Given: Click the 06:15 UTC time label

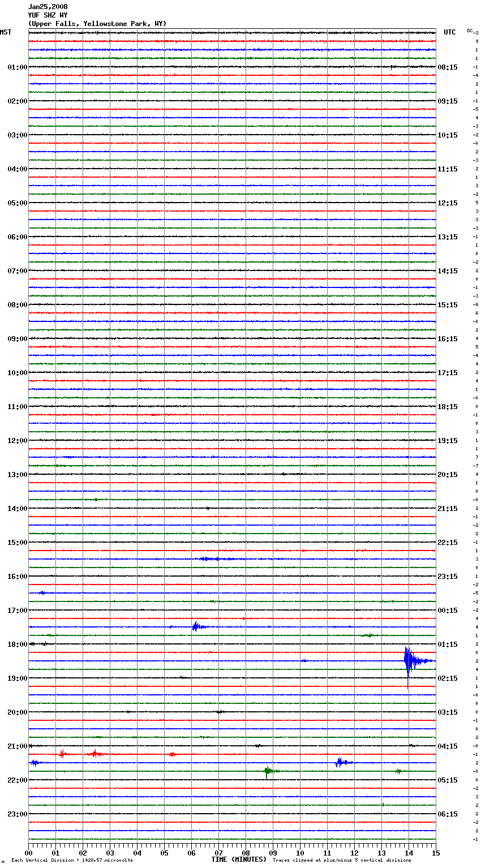Looking at the screenshot, I should tap(448, 814).
